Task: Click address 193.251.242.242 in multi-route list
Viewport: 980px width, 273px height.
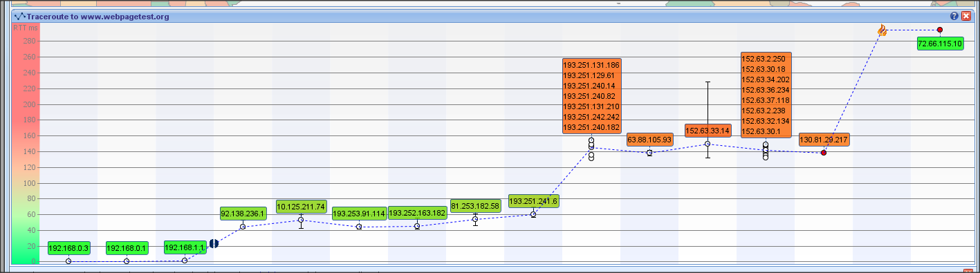Action: (591, 117)
